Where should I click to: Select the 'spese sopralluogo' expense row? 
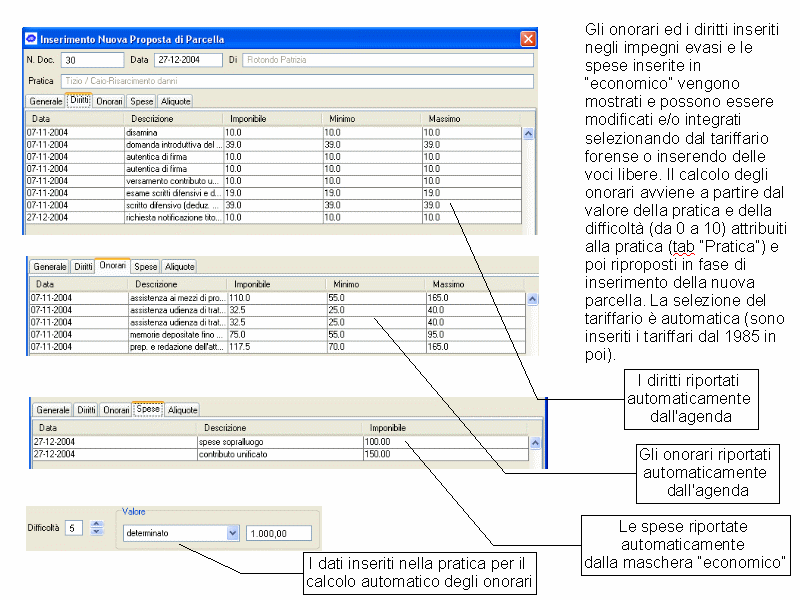281,442
